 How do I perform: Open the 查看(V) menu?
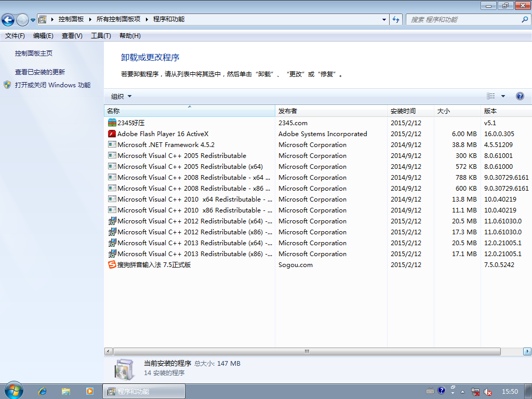click(x=72, y=36)
